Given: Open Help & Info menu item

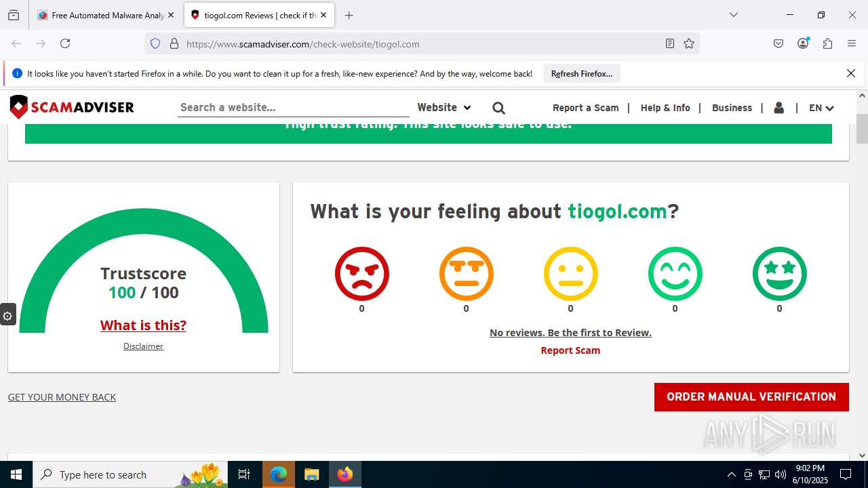Looking at the screenshot, I should click(x=665, y=108).
